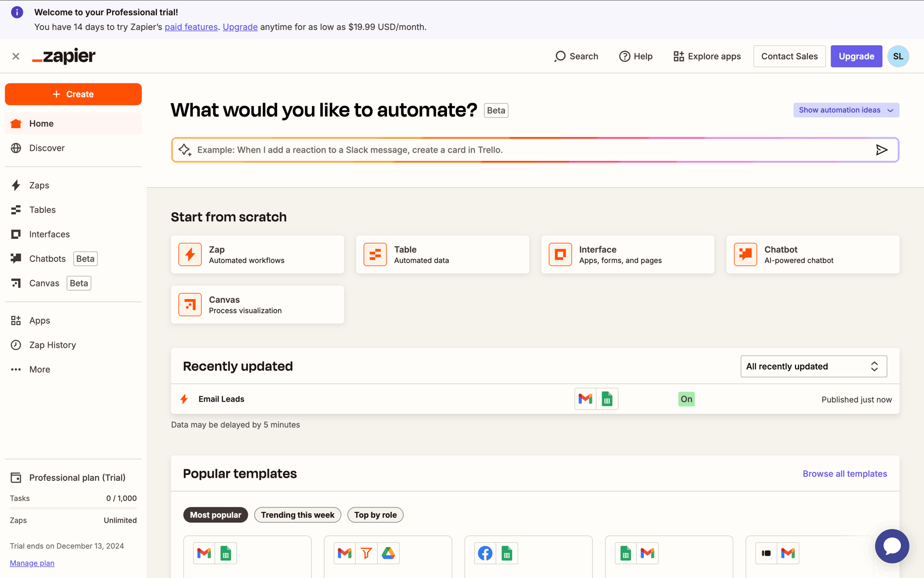924x578 pixels.
Task: Follow Browse all templates link
Action: pos(845,473)
